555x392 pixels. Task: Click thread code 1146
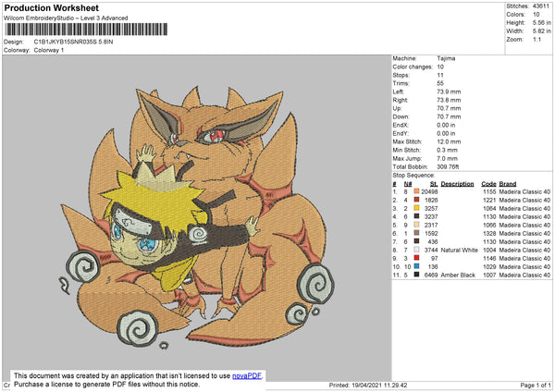point(489,258)
